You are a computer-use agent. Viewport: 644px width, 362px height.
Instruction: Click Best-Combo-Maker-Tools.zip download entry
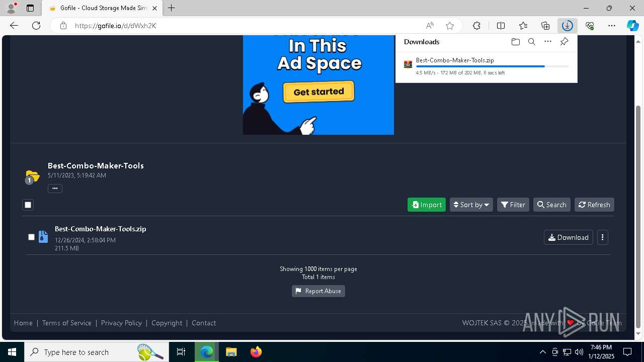coord(487,66)
